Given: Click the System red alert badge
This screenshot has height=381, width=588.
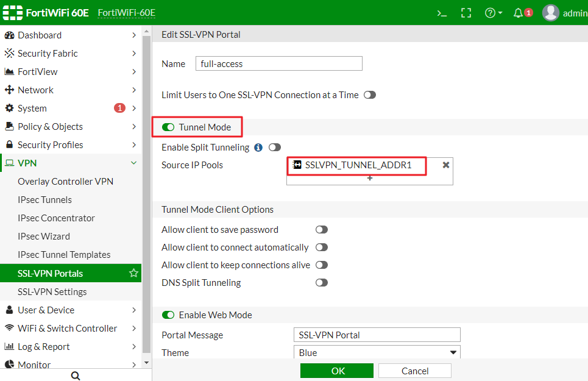Looking at the screenshot, I should coord(119,108).
